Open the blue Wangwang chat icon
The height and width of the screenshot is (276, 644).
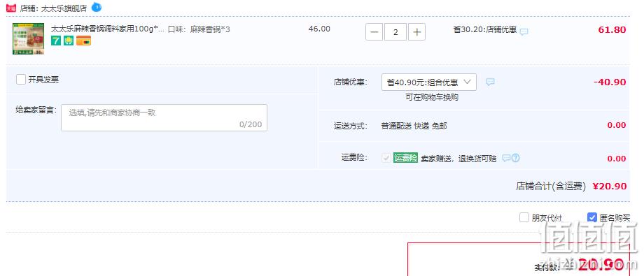97,7
